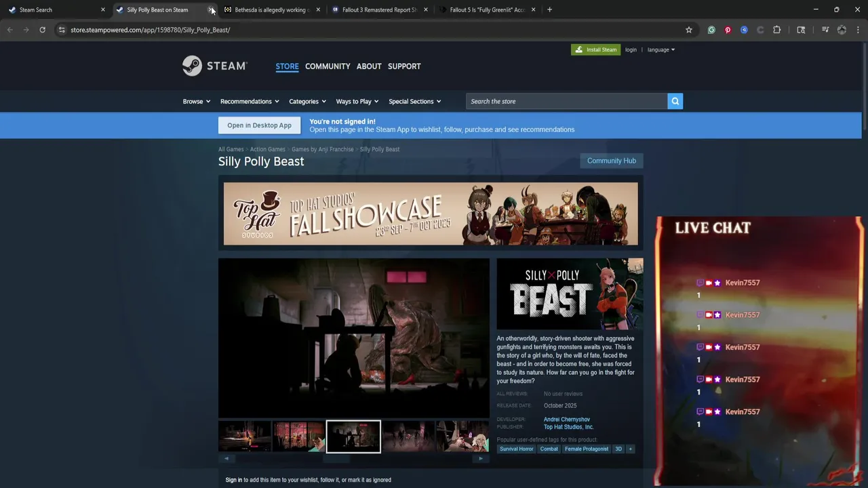The width and height of the screenshot is (868, 488).
Task: Expand the Ways to Play dropdown
Action: [x=357, y=101]
